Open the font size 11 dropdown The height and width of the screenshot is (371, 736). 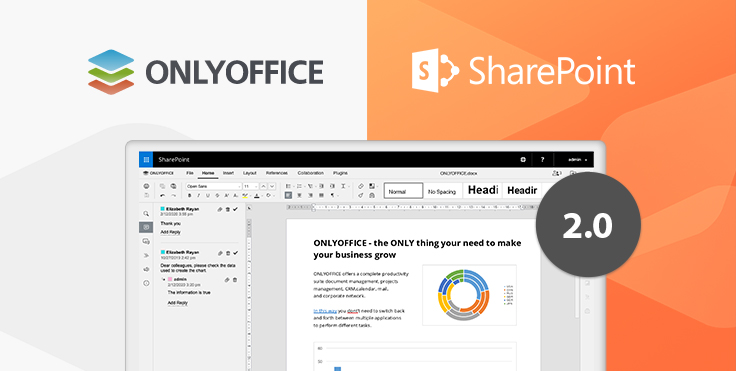click(250, 186)
